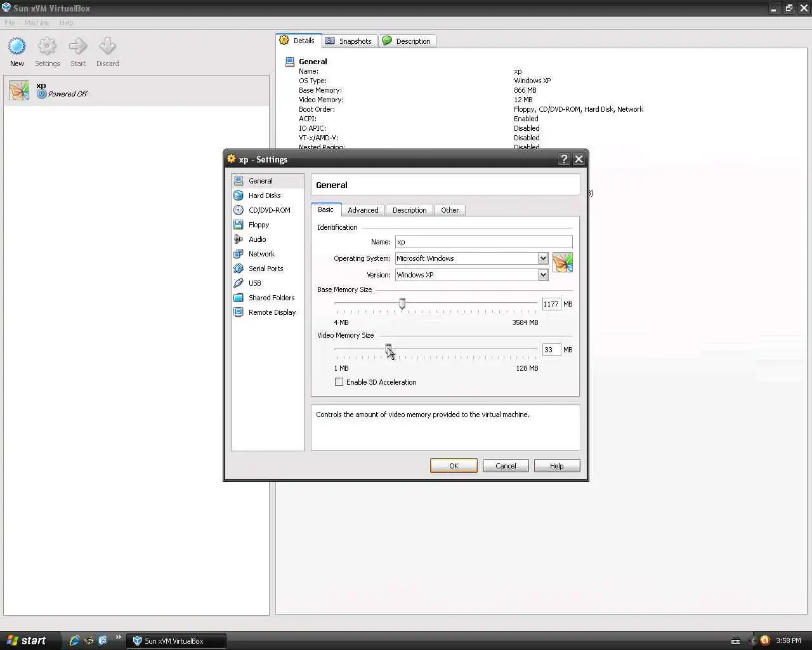Click the orange tray icon near clock
The image size is (812, 650).
click(764, 640)
